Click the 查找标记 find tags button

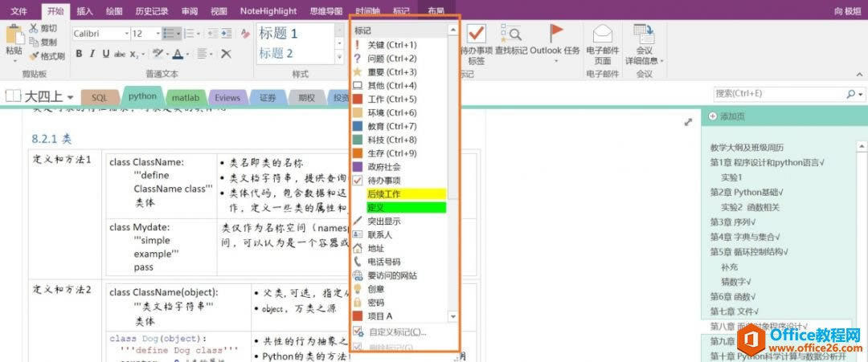click(x=511, y=40)
